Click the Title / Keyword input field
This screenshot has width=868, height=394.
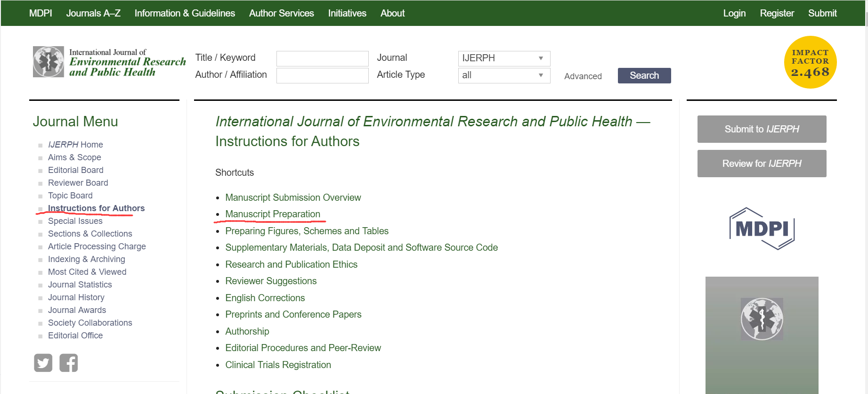(323, 58)
